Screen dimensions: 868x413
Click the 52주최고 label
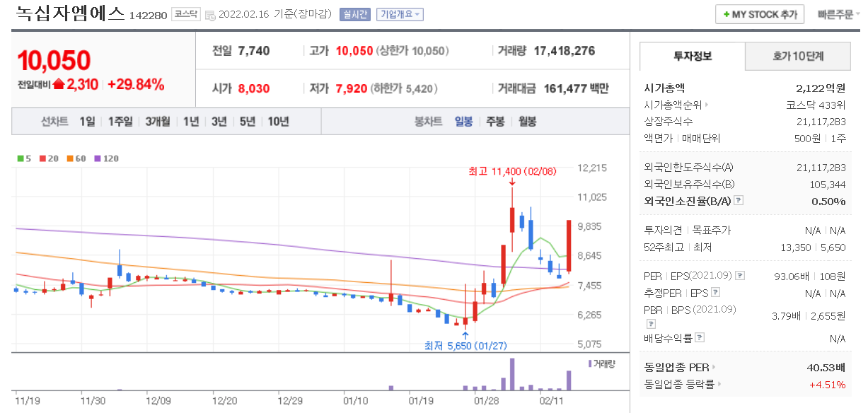point(664,248)
